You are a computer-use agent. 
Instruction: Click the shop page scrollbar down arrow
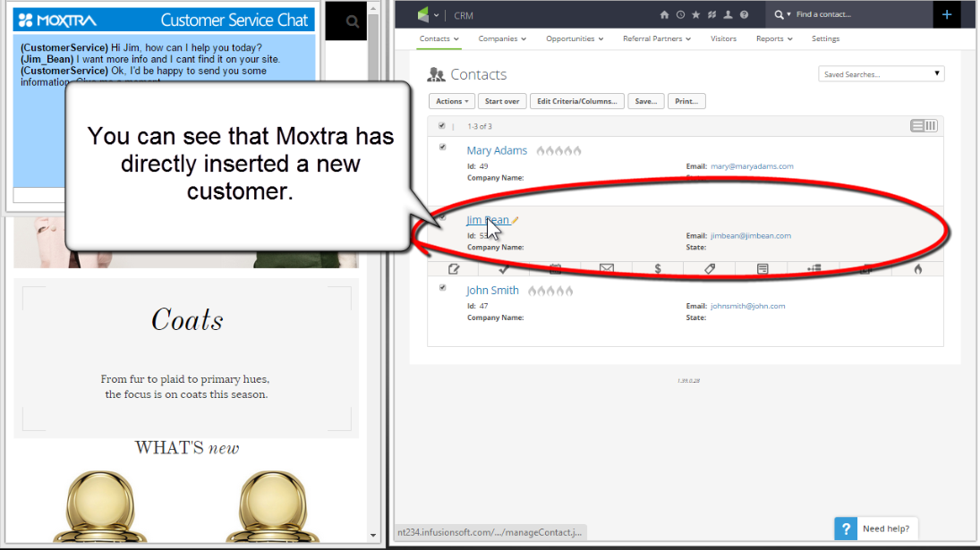373,535
